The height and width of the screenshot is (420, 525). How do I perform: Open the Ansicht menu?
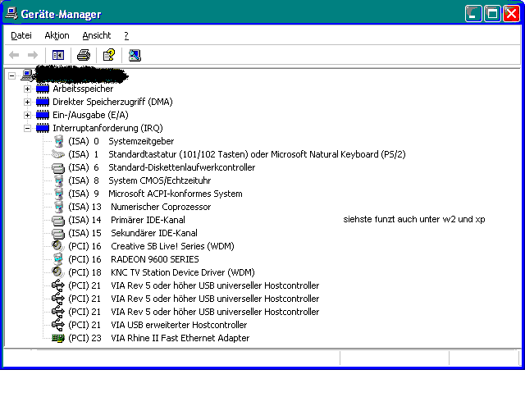pyautogui.click(x=96, y=35)
